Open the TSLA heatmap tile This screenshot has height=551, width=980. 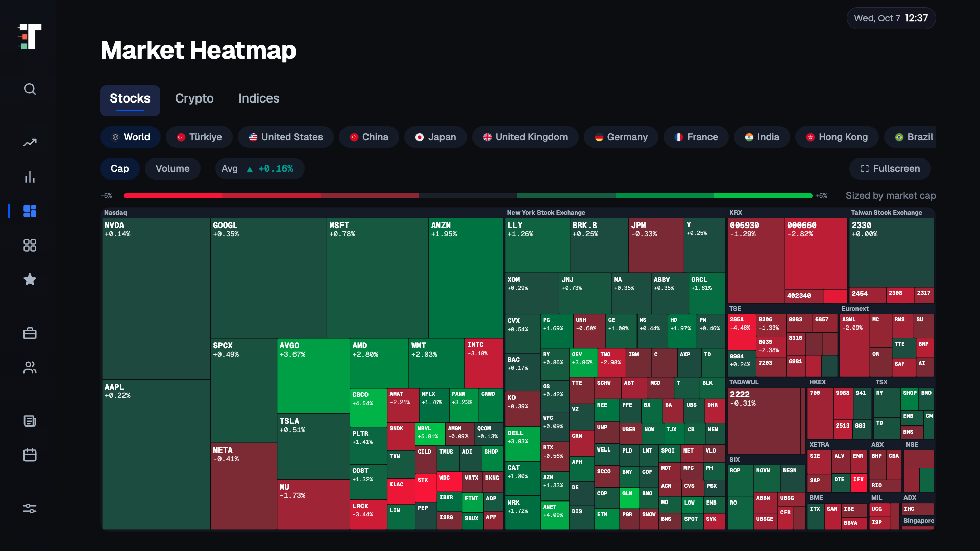click(313, 446)
